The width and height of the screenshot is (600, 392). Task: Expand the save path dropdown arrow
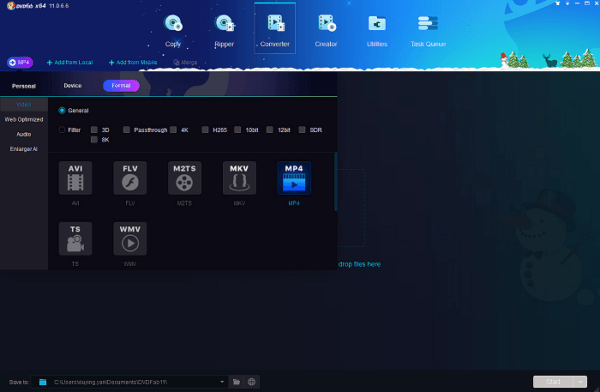pyautogui.click(x=222, y=382)
